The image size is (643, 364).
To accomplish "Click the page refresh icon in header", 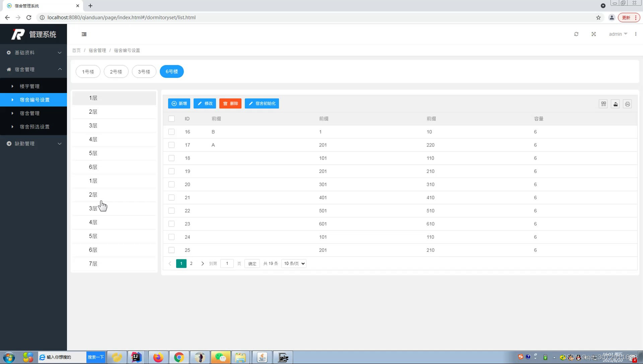I will 576,34.
